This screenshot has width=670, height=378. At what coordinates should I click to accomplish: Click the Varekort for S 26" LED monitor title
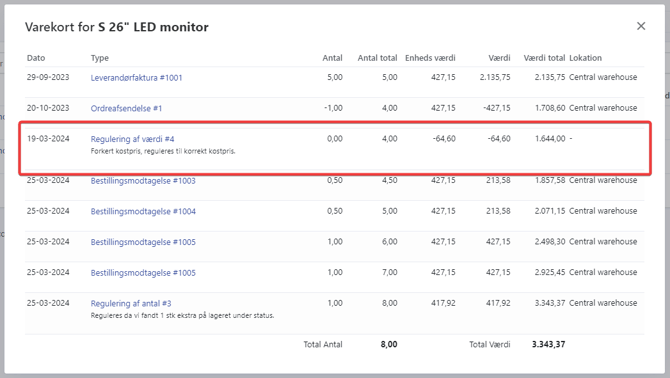click(x=117, y=27)
